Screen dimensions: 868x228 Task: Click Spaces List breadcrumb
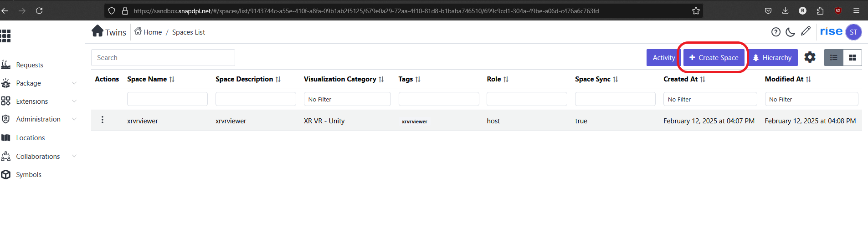tap(188, 32)
